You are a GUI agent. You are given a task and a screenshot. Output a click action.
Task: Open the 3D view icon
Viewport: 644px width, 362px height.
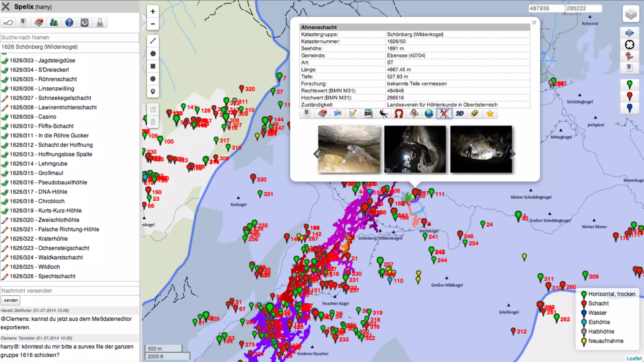(x=460, y=113)
